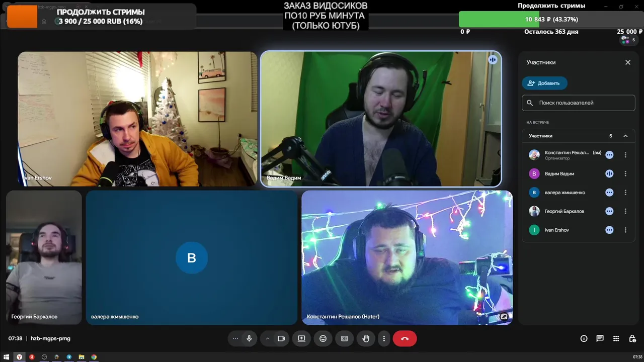Image resolution: width=644 pixels, height=362 pixels.
Task: Click purple avatar of Вадим Вадим in list
Action: pyautogui.click(x=534, y=173)
